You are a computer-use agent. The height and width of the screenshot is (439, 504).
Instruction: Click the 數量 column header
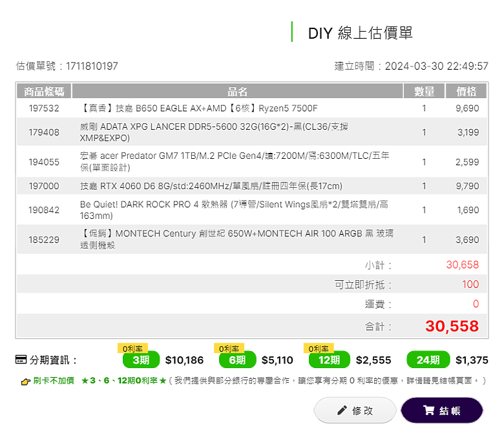tap(424, 91)
